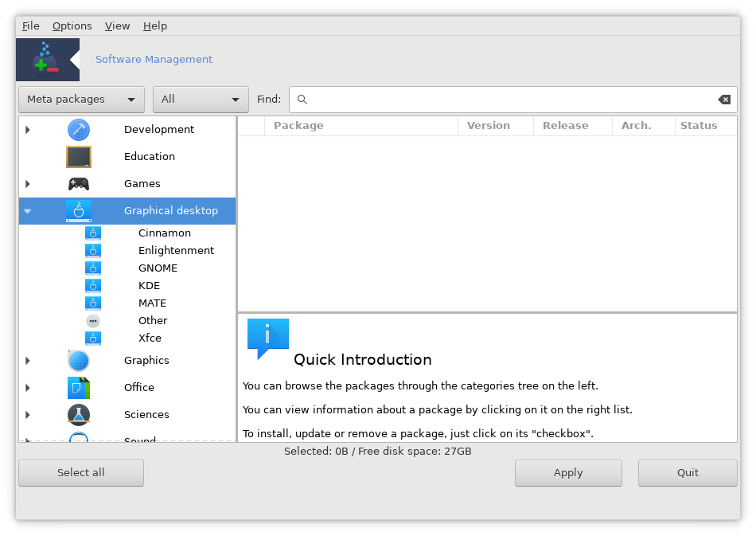Select the Development tree label

[x=159, y=130]
